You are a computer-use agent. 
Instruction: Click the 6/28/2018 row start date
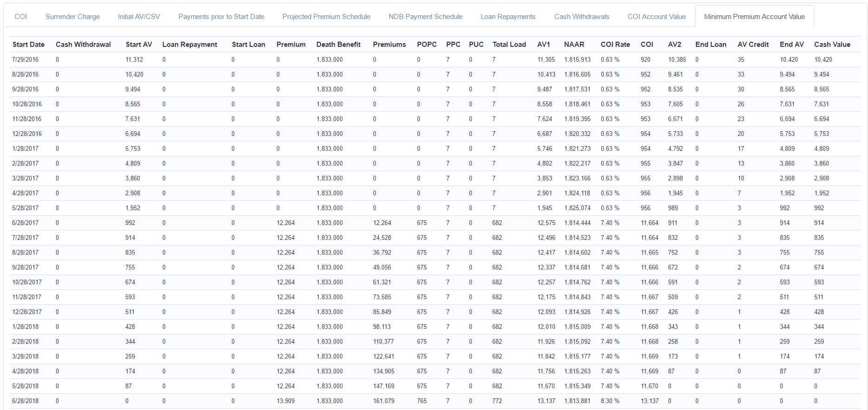(26, 401)
